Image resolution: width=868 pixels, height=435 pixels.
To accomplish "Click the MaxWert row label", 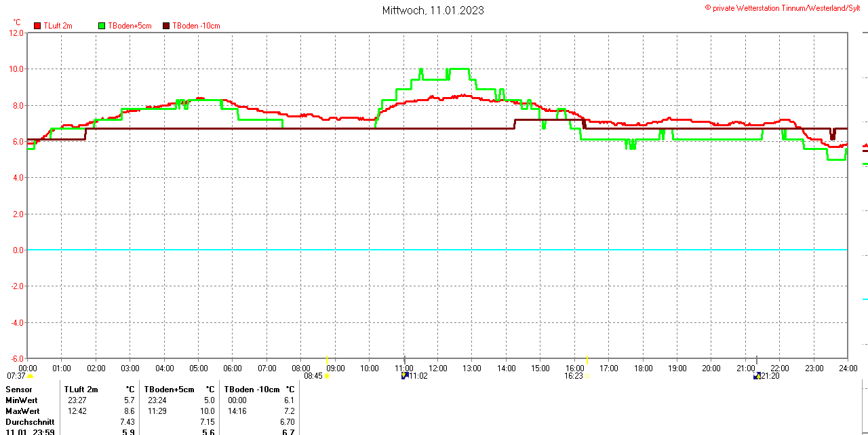I will [22, 411].
